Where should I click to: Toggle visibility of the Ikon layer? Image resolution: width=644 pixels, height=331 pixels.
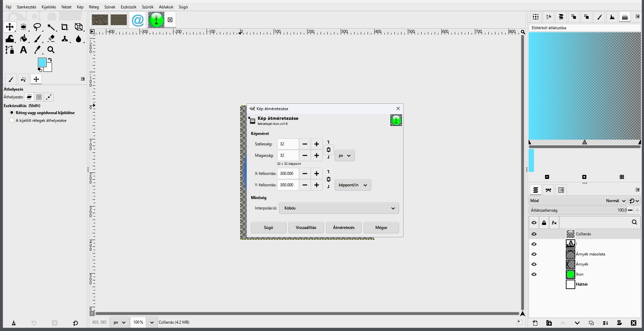click(534, 274)
